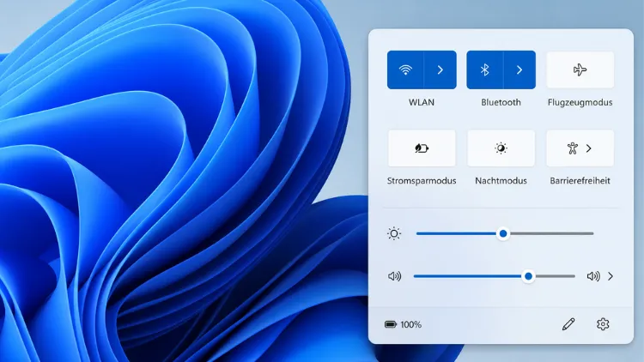Image resolution: width=644 pixels, height=362 pixels.
Task: Click the Flugzeugmodus label text
Action: [x=580, y=103]
